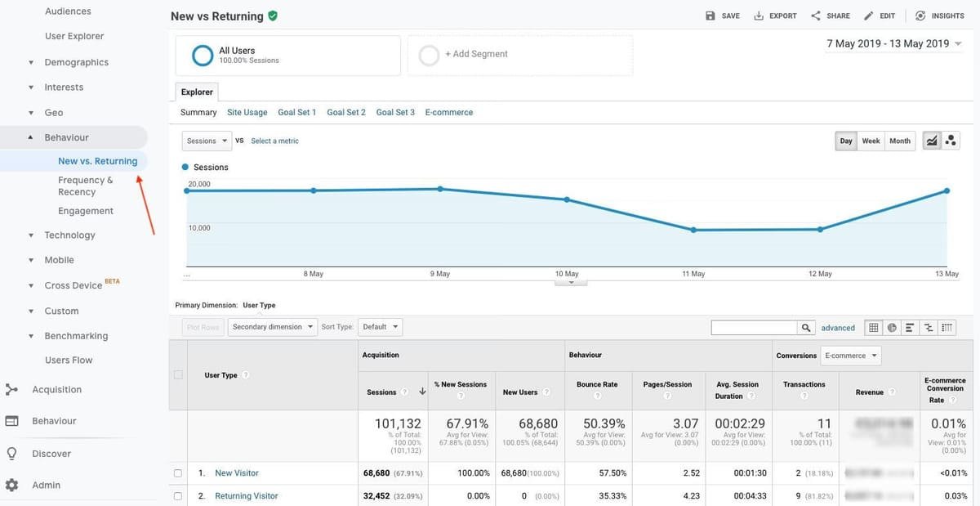Screen dimensions: 980x506
Task: Open User Explorer in sidebar
Action: pos(74,36)
